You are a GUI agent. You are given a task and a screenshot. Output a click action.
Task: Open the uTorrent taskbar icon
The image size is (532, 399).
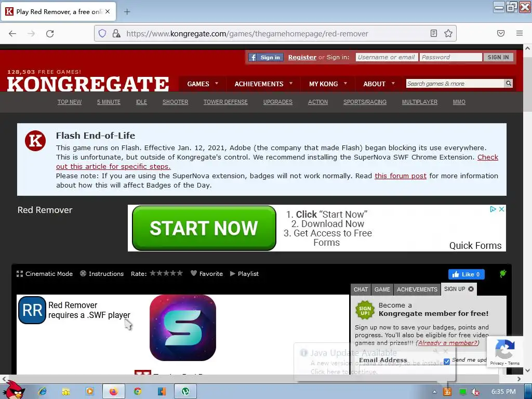(x=185, y=391)
